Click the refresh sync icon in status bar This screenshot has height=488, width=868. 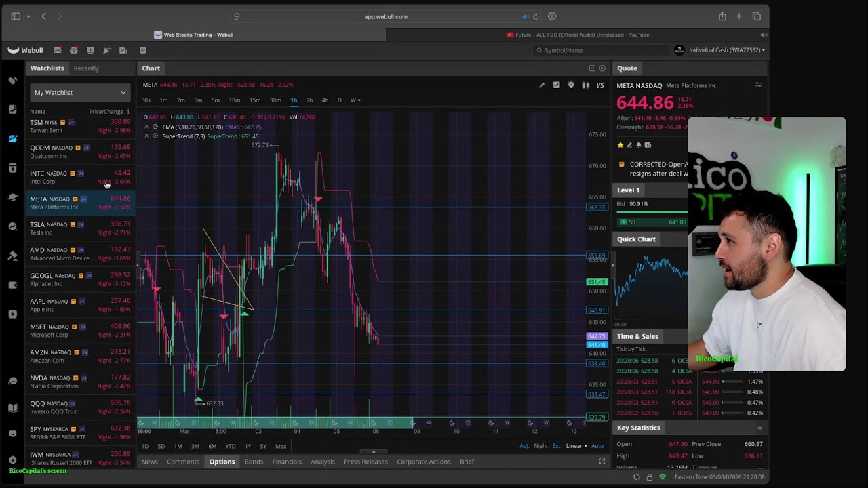point(637,477)
